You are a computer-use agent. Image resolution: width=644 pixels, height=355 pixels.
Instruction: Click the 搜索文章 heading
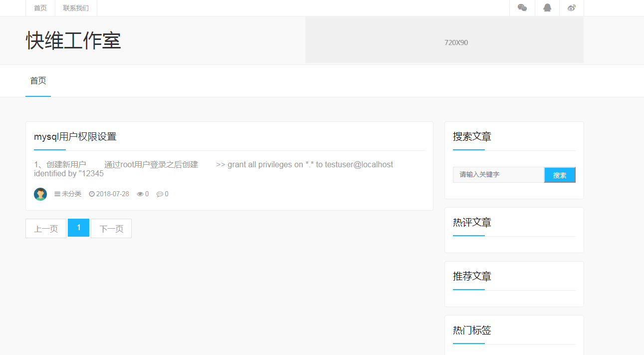472,136
